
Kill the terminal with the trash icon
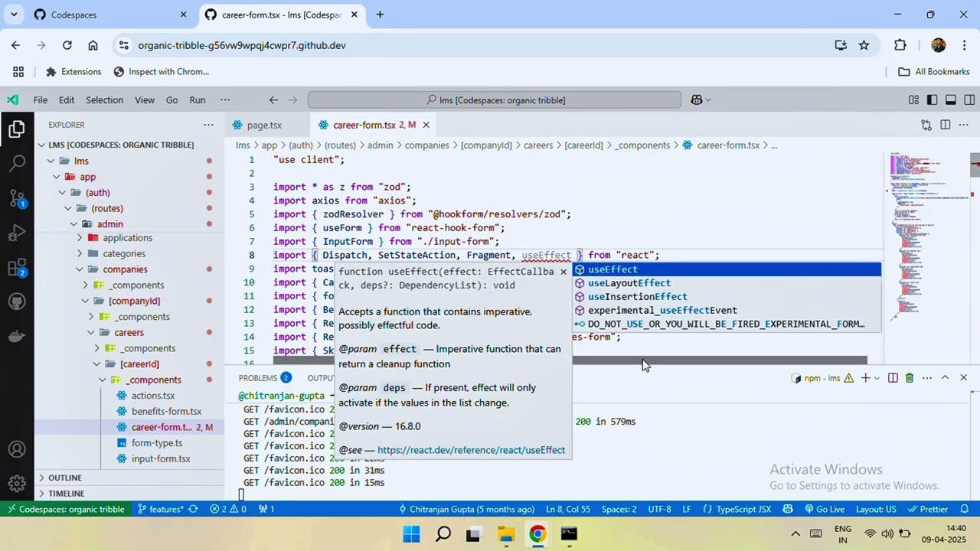point(910,378)
